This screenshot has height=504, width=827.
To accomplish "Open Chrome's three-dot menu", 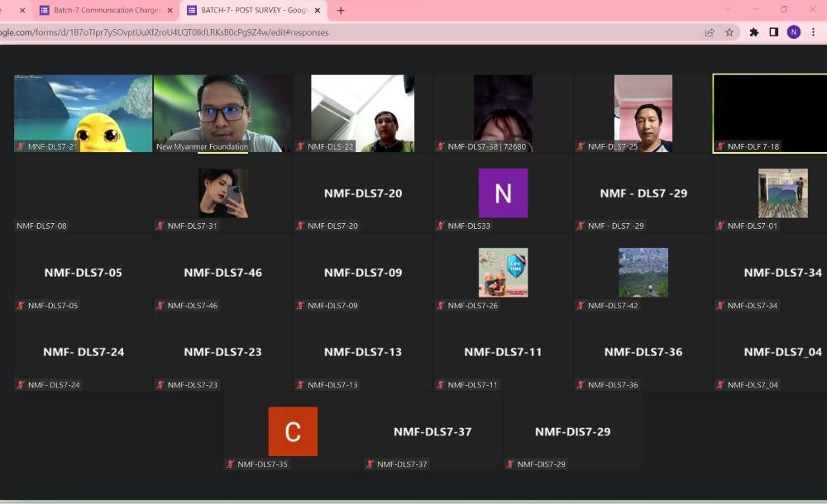I will (x=814, y=32).
